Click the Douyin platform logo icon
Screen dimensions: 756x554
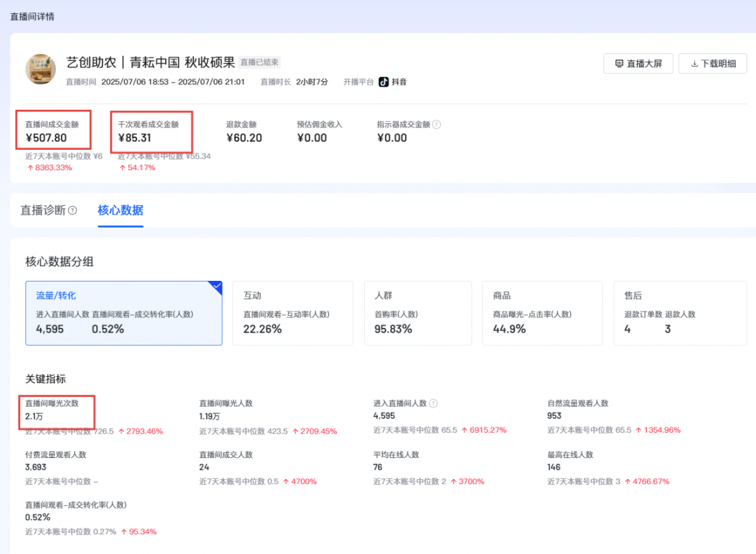click(384, 82)
